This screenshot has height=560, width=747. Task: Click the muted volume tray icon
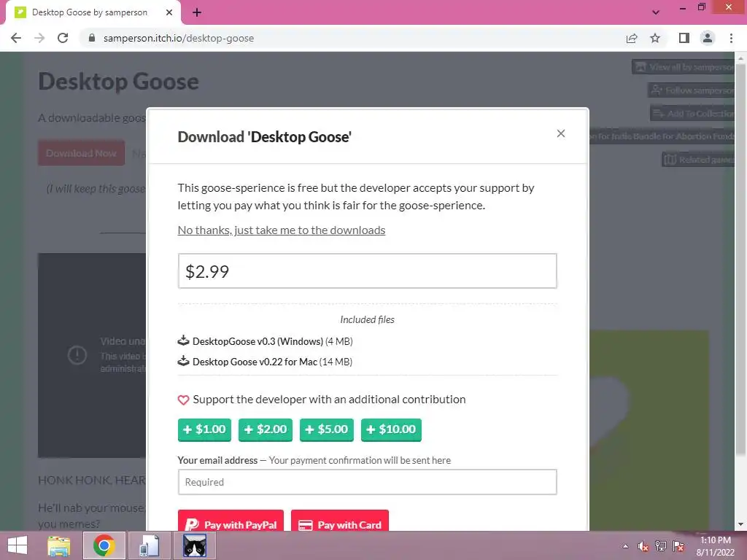pos(643,546)
